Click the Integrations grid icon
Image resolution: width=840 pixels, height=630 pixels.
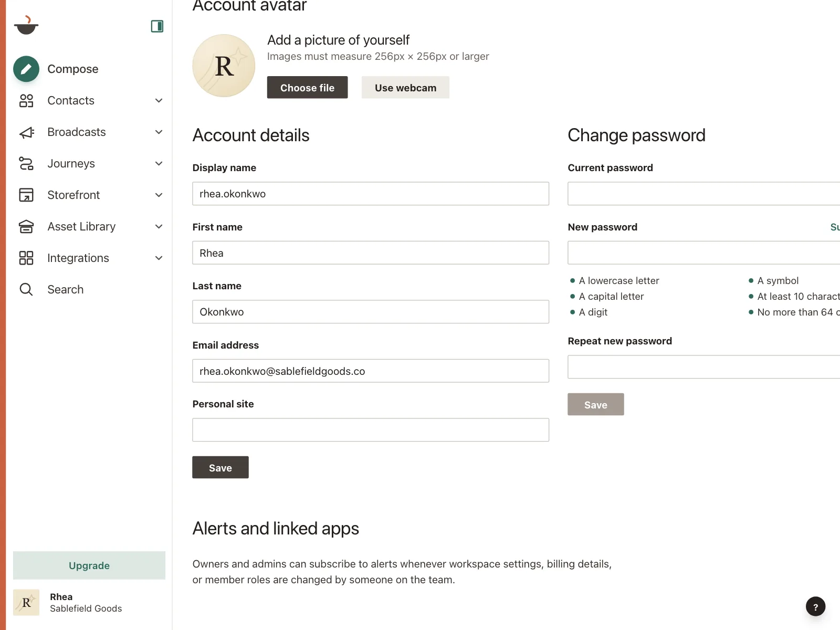coord(26,258)
